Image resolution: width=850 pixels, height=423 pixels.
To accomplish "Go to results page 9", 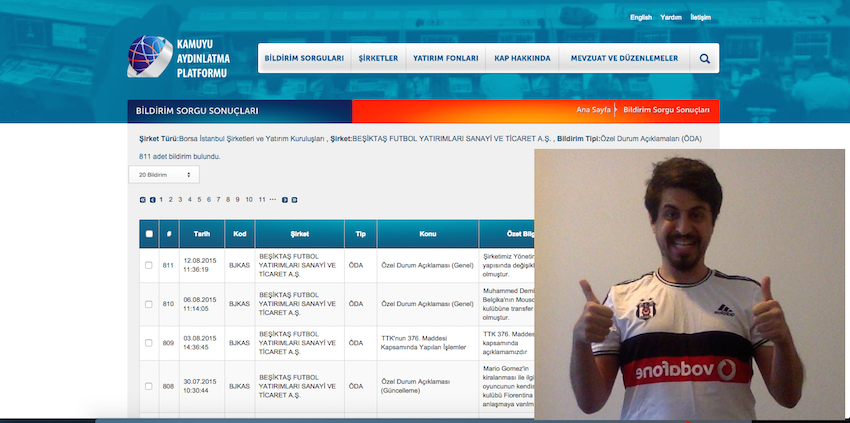I will [237, 200].
